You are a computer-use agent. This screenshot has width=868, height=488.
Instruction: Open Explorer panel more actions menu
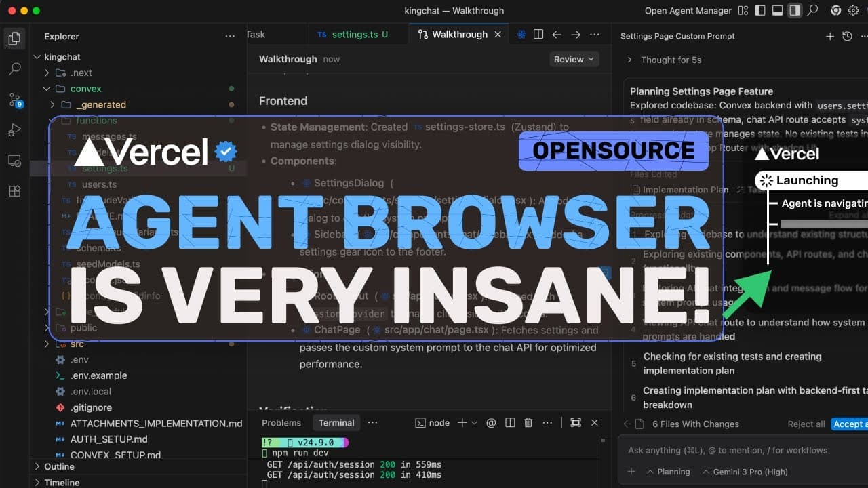(x=231, y=37)
